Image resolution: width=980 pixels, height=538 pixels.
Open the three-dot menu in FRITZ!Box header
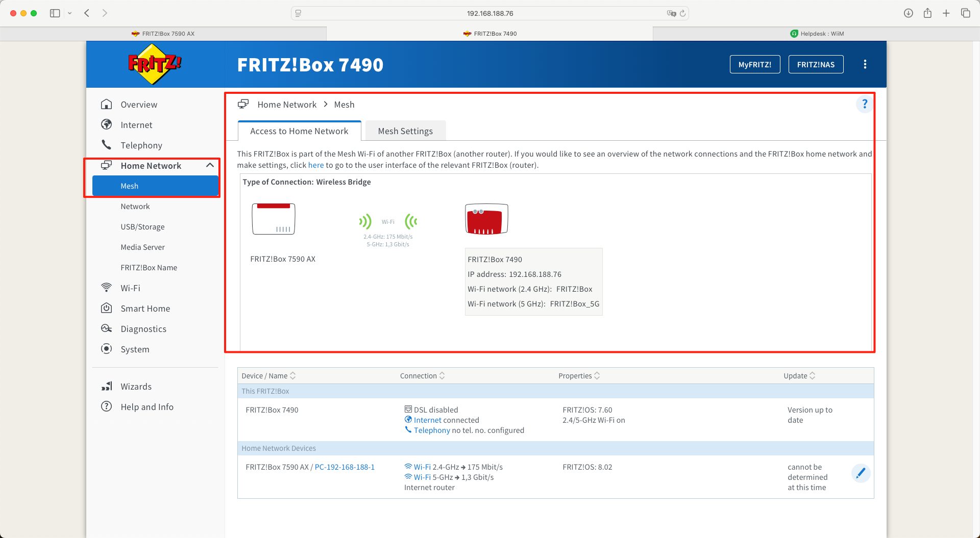click(x=865, y=64)
